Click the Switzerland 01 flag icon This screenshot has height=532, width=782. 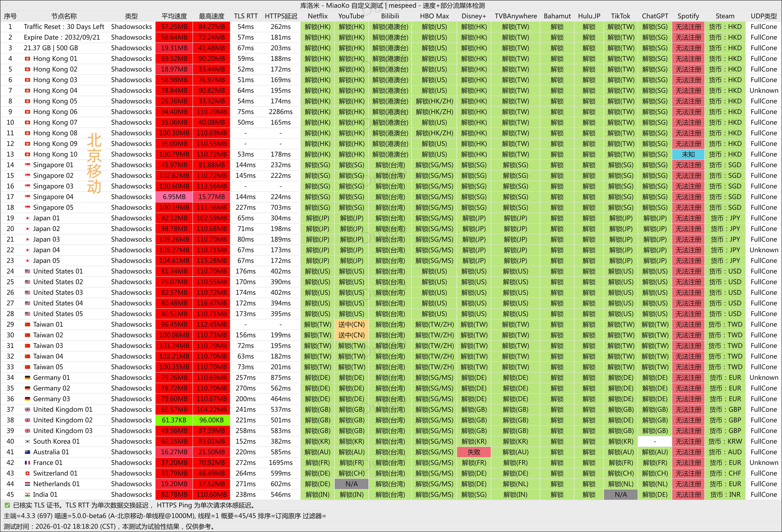(x=28, y=474)
